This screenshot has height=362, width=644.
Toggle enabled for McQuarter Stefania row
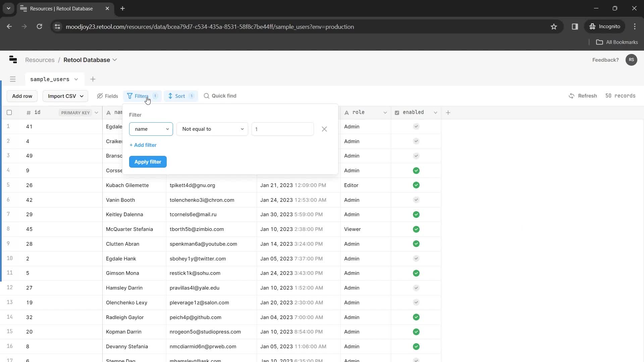(x=416, y=229)
